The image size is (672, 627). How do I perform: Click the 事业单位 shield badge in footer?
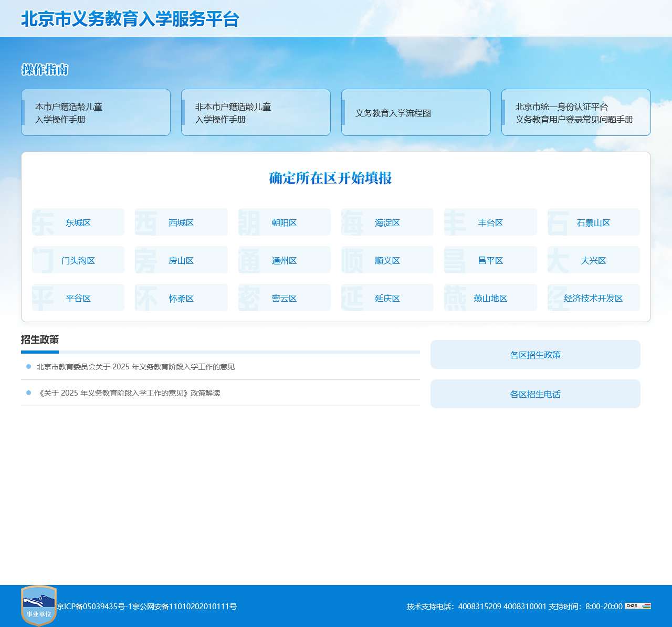pos(37,606)
